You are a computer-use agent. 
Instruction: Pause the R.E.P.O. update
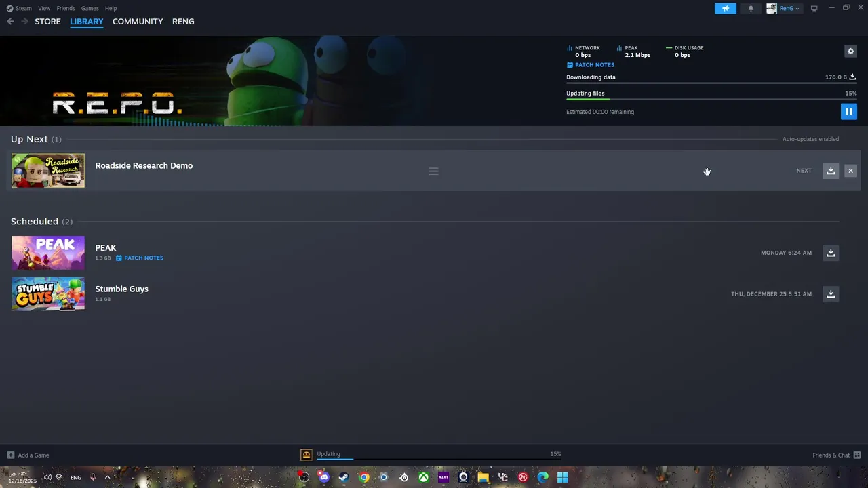pos(848,111)
